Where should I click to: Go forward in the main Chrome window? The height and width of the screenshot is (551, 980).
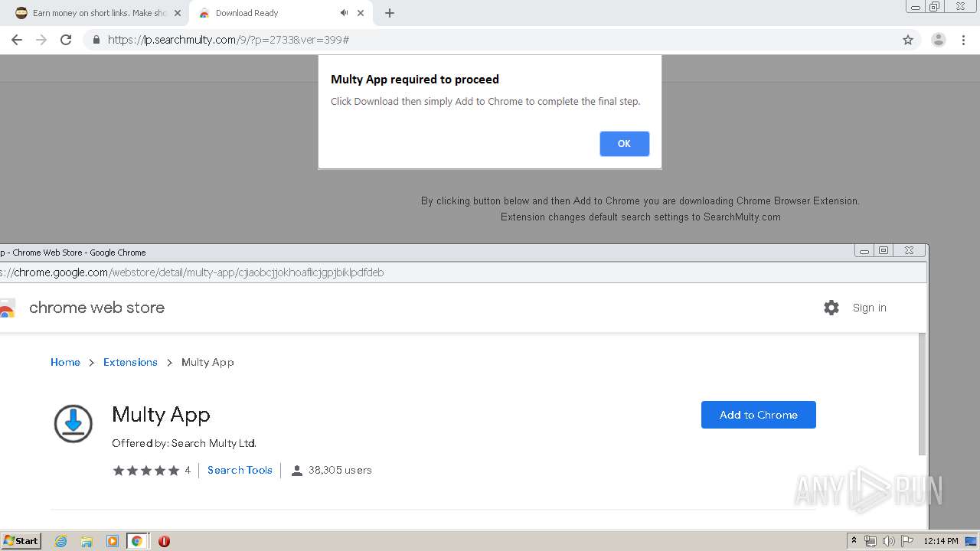click(41, 40)
